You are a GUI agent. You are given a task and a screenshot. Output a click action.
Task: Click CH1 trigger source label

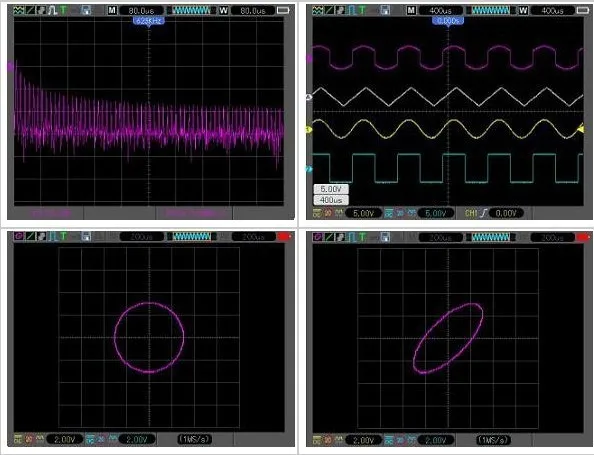point(471,213)
